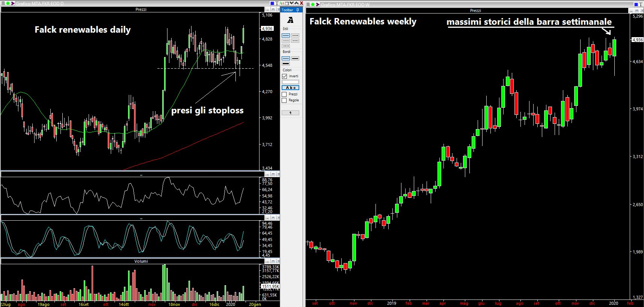The height and width of the screenshot is (307, 644).
Task: Click the up chevron icon above the daily chart
Action: pos(296,3)
